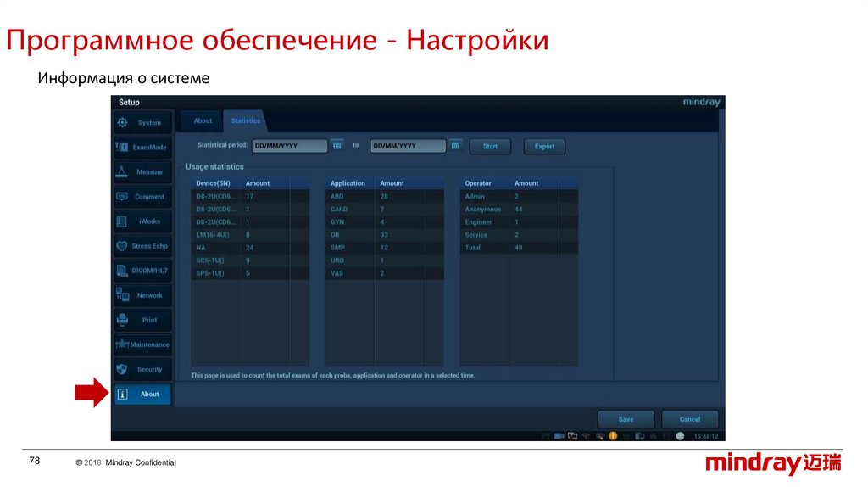The height and width of the screenshot is (487, 868).
Task: Select the Anonymous operator row
Action: pos(520,210)
